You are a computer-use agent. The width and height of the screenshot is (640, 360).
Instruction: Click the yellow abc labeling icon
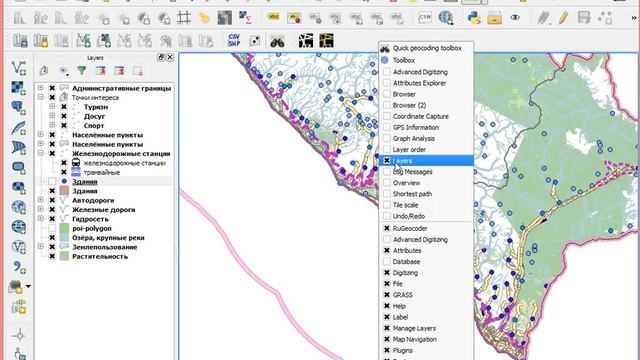coord(273,18)
